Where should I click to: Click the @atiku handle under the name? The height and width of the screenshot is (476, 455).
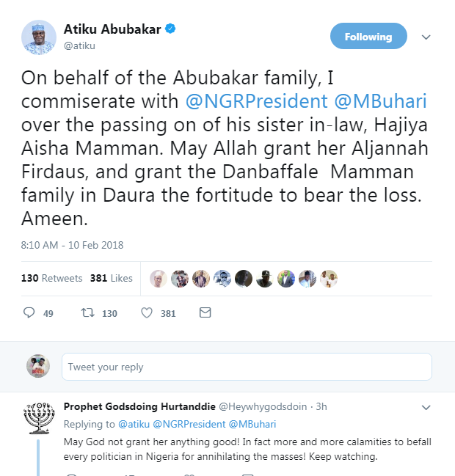click(79, 45)
